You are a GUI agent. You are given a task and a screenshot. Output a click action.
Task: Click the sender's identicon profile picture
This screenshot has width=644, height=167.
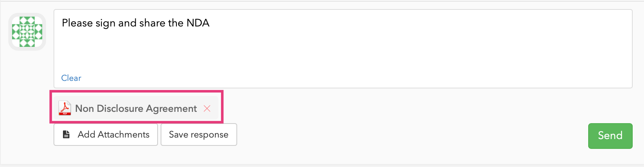[27, 32]
